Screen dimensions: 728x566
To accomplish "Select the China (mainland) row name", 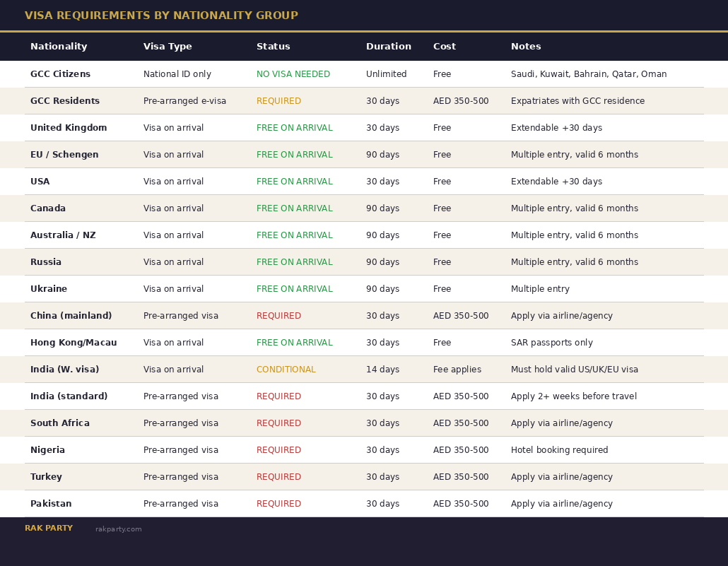I will pos(71,316).
